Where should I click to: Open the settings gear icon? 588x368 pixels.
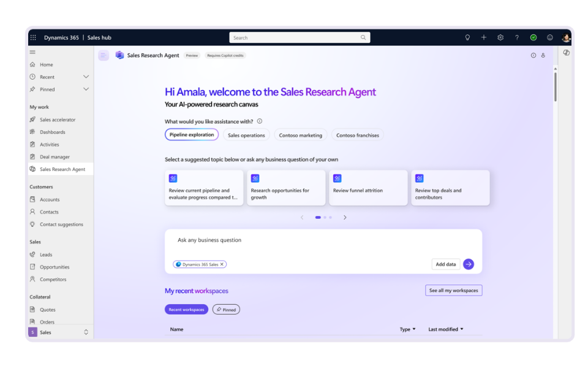click(500, 37)
